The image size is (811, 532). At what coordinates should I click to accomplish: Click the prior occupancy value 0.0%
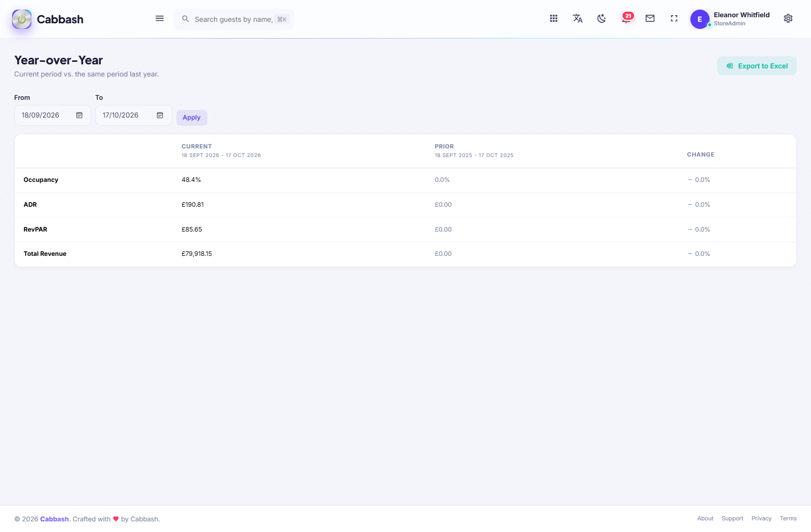[x=442, y=180]
